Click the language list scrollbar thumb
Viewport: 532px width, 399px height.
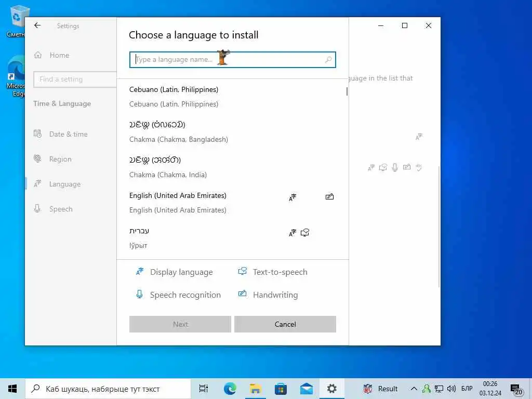pos(347,91)
